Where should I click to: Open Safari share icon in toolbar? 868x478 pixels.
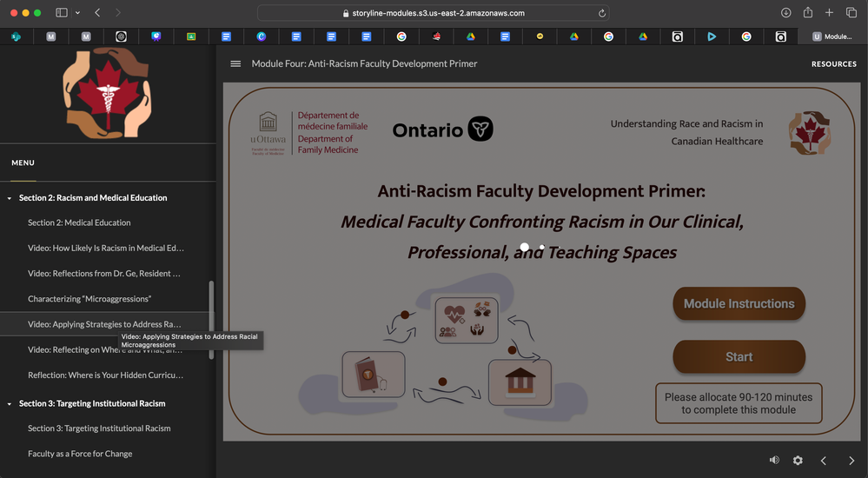tap(808, 13)
